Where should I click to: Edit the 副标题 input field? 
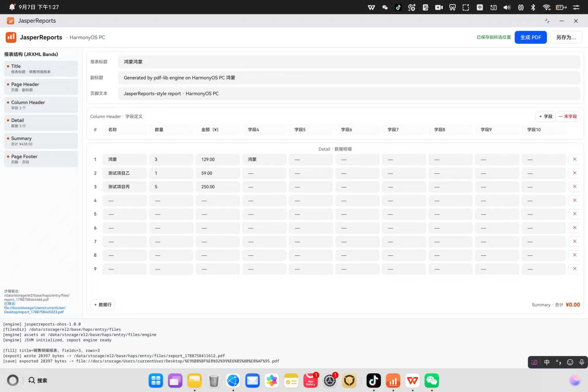click(x=349, y=78)
